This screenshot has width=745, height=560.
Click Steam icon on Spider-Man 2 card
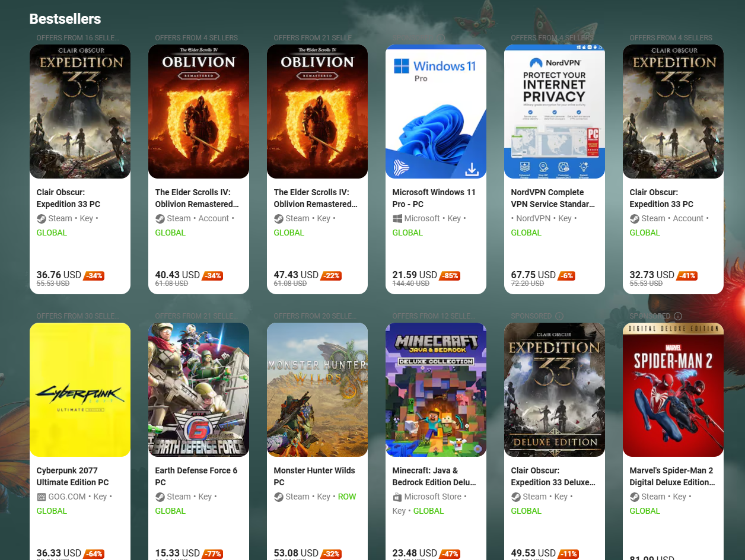click(x=634, y=497)
